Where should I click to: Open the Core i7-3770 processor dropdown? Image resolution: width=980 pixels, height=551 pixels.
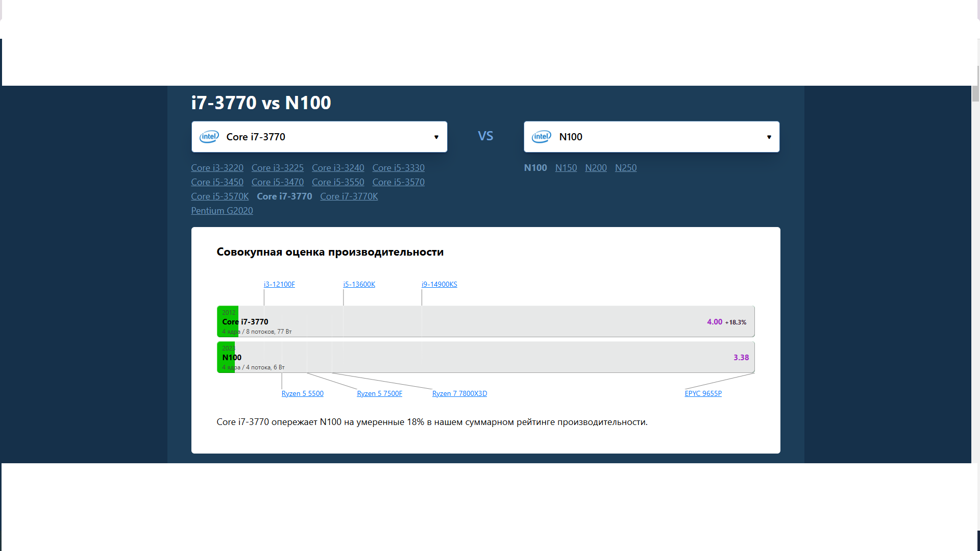(x=319, y=137)
